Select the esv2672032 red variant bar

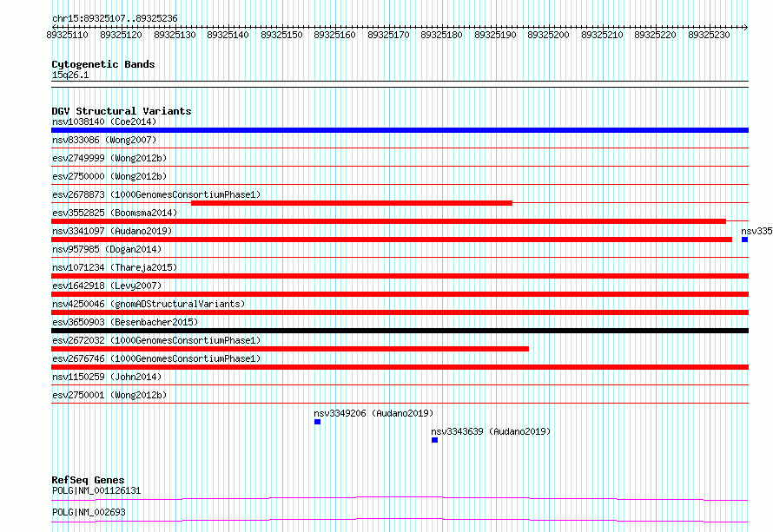pos(290,349)
